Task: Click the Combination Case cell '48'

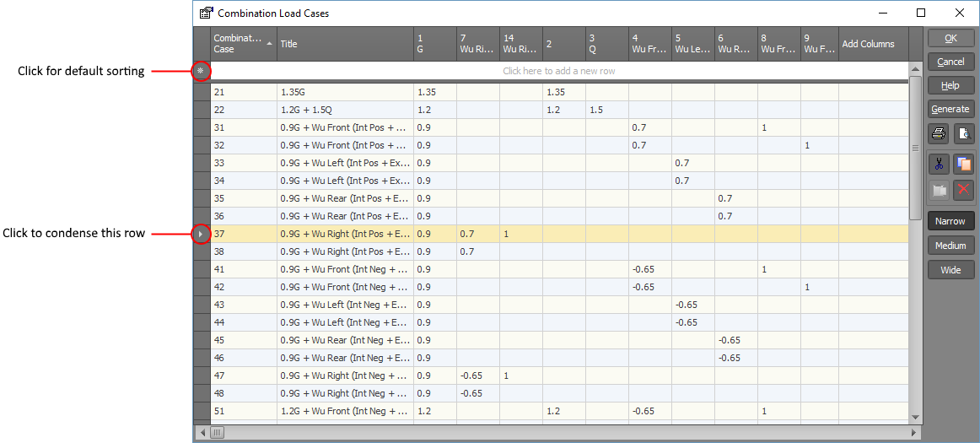Action: (243, 393)
